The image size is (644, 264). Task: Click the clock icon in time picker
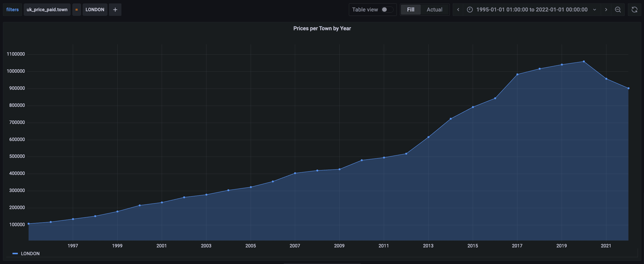point(470,10)
